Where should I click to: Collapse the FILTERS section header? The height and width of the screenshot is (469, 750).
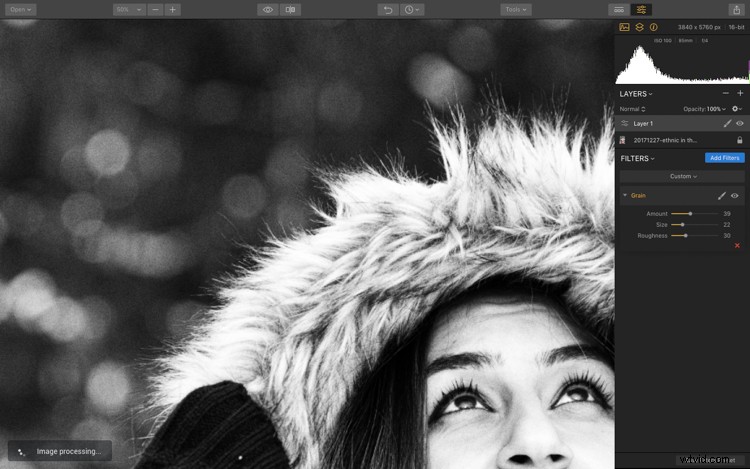[638, 158]
